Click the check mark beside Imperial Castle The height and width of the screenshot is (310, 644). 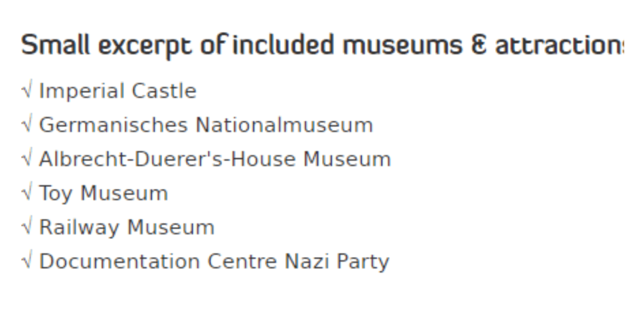point(27,92)
